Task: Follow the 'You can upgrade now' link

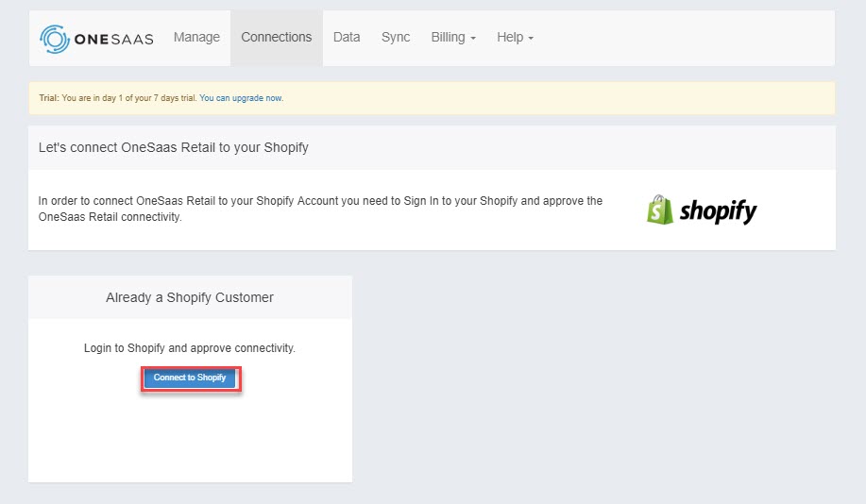Action: (x=242, y=98)
